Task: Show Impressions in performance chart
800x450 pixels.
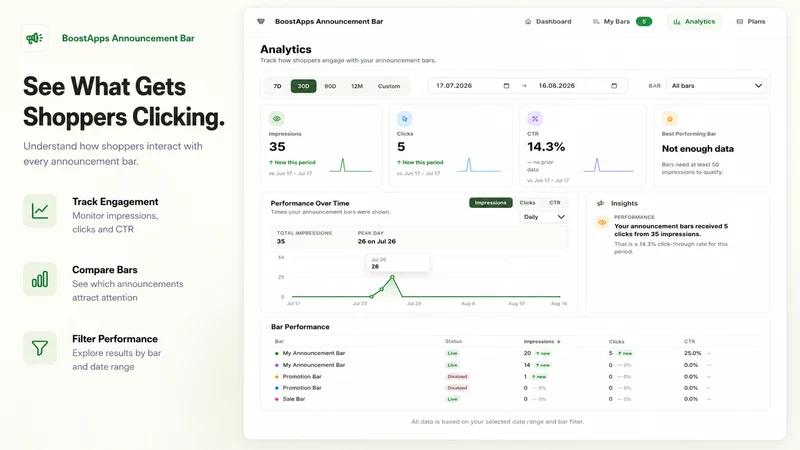Action: 490,203
